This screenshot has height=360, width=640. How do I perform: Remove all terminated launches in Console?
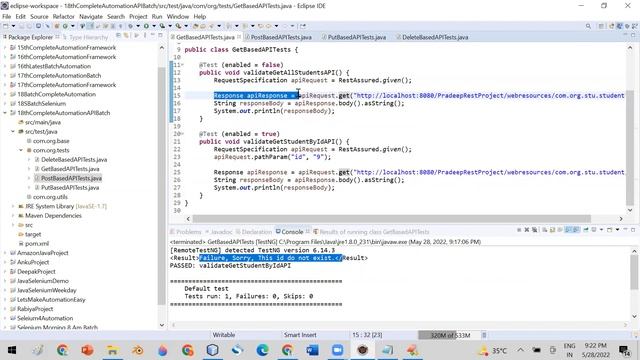pos(534,230)
